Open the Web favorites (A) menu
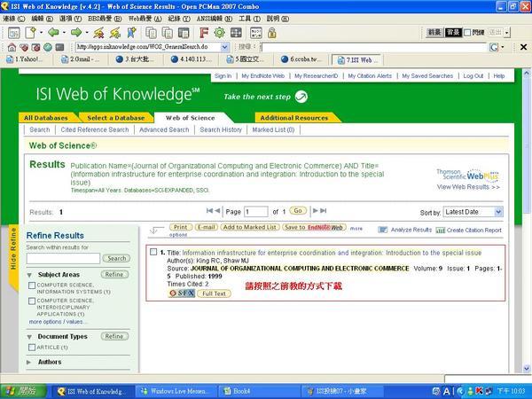The height and width of the screenshot is (399, 532). (145, 19)
